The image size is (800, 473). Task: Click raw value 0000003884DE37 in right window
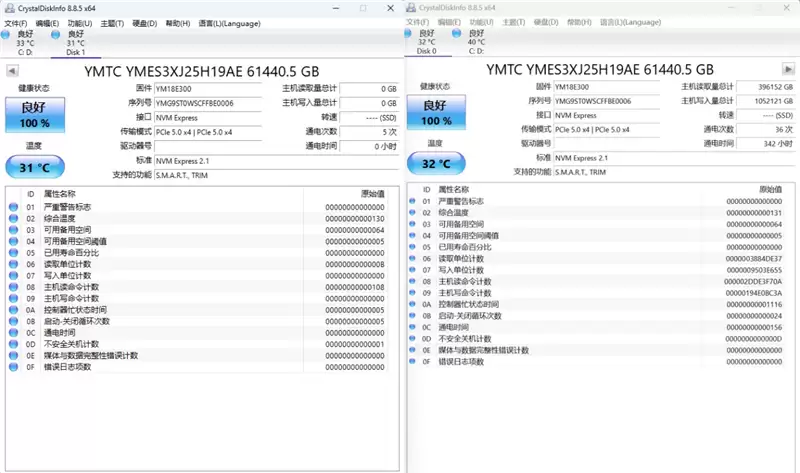coord(754,259)
